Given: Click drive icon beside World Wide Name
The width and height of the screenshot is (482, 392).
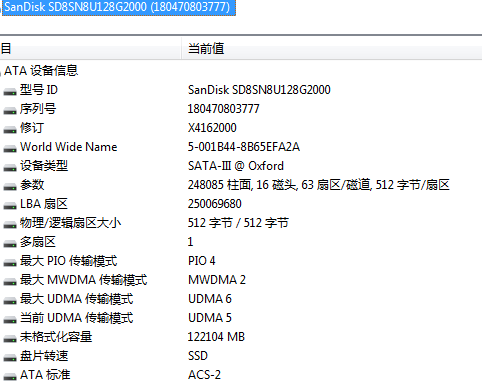Looking at the screenshot, I should 10,148.
